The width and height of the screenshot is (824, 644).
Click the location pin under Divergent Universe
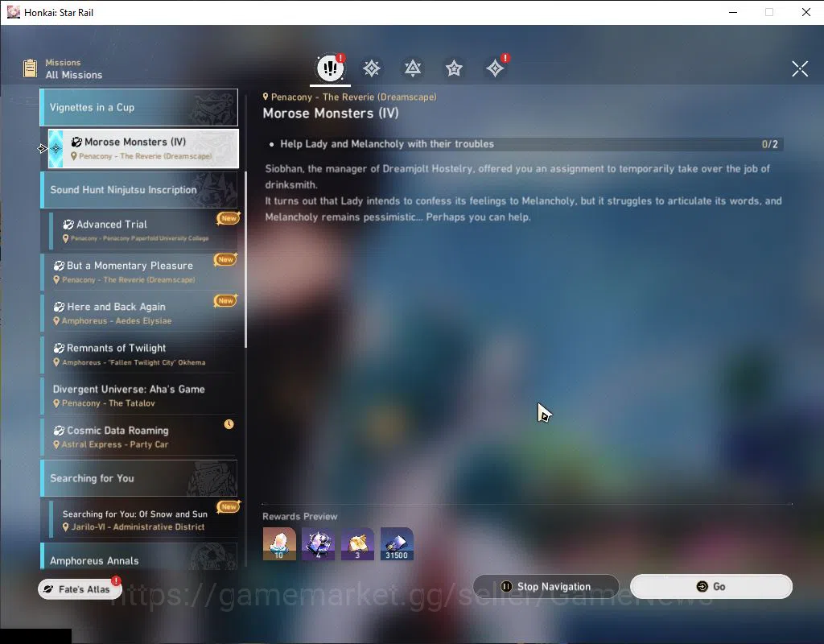56,403
